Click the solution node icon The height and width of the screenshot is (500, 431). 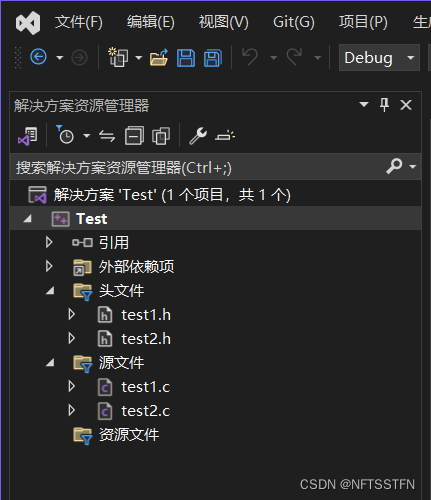(x=37, y=195)
